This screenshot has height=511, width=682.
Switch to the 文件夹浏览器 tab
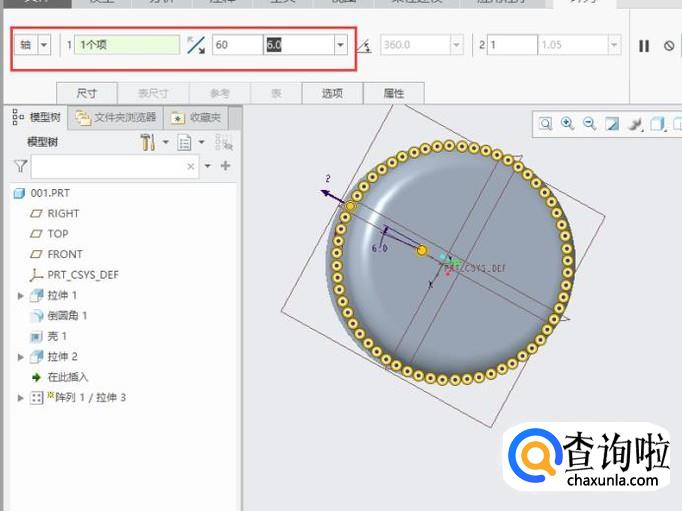118,117
